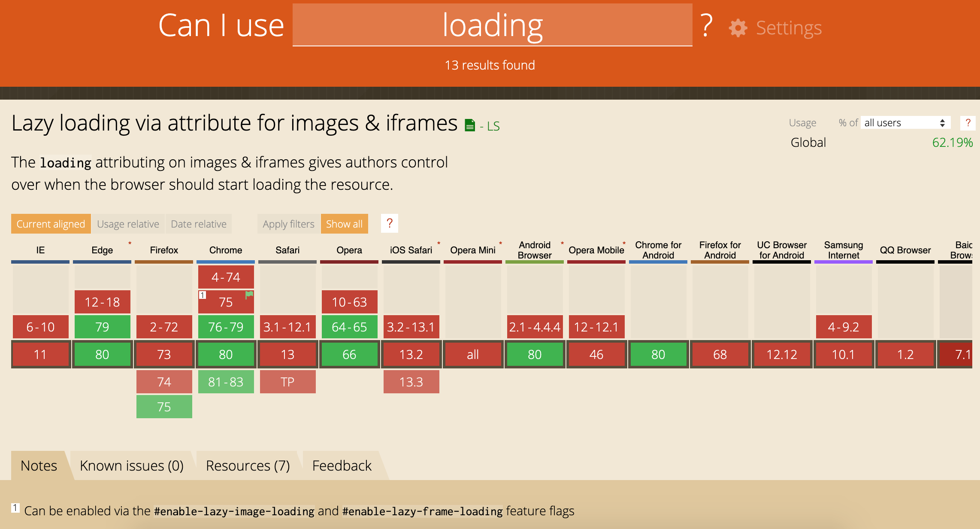The image size is (980, 529).
Task: Click the green LS specification icon
Action: 469,125
